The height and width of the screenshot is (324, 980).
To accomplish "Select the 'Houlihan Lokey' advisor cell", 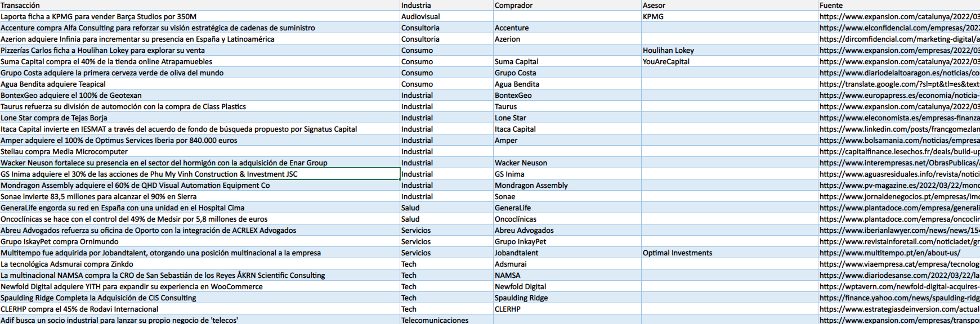I will (x=730, y=50).
